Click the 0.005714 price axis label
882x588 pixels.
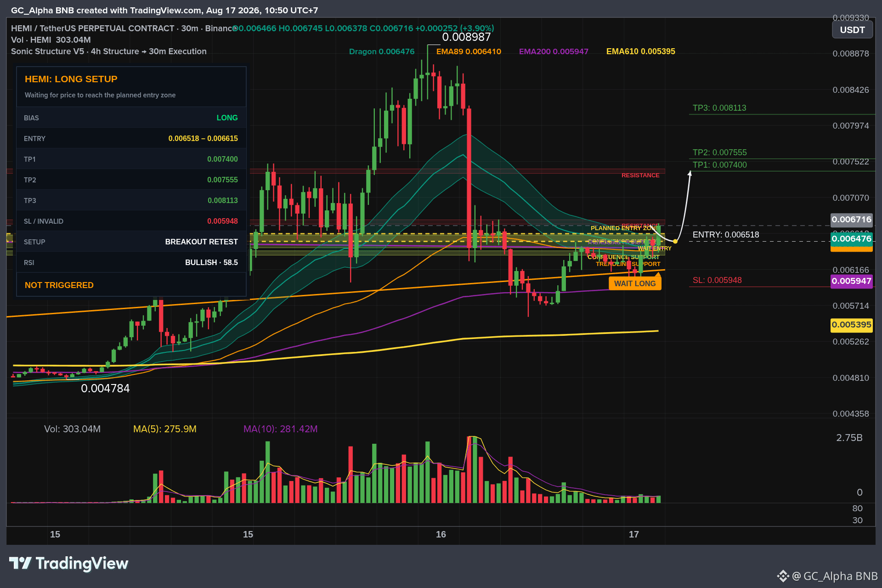[x=851, y=306]
